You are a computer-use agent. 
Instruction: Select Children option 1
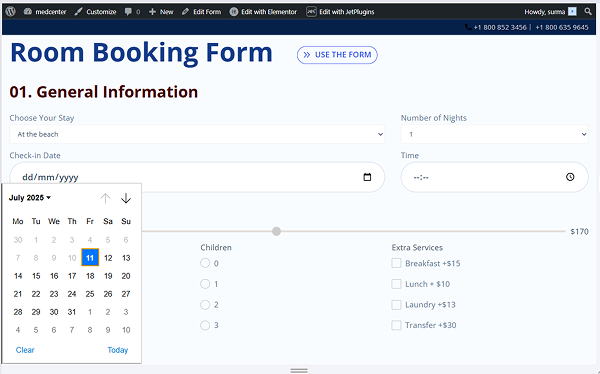[x=205, y=284]
